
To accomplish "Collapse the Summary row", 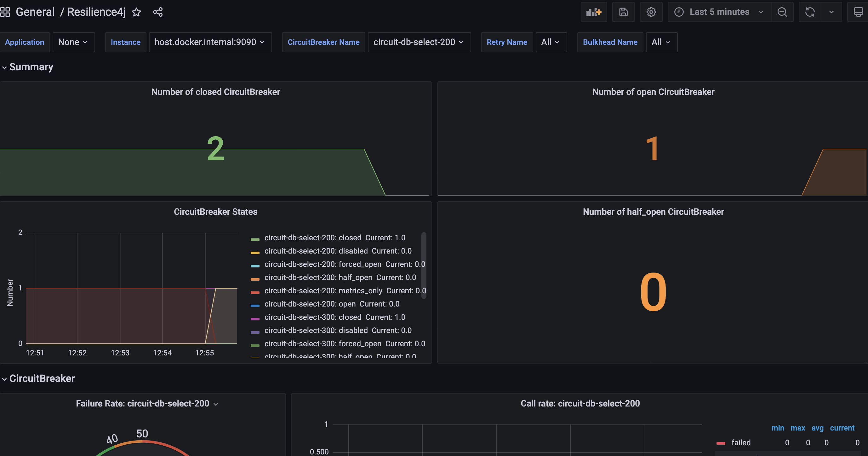I will (x=31, y=67).
